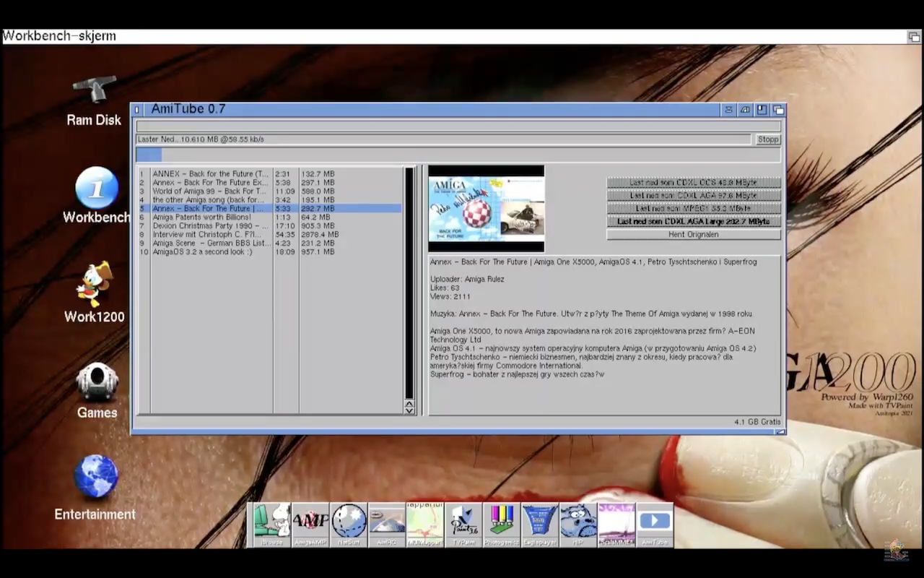Click Last ned som CDXL OCS button
The height and width of the screenshot is (578, 924).
(x=694, y=183)
